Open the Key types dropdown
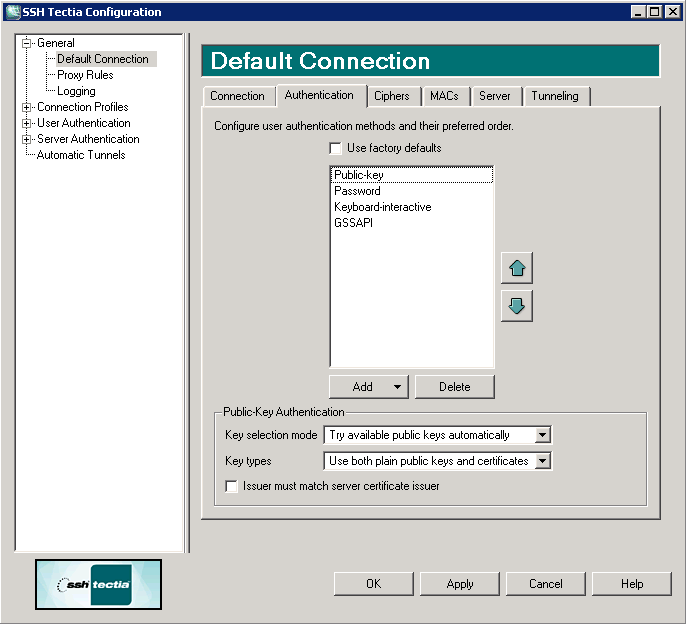This screenshot has height=624, width=686. tap(542, 461)
